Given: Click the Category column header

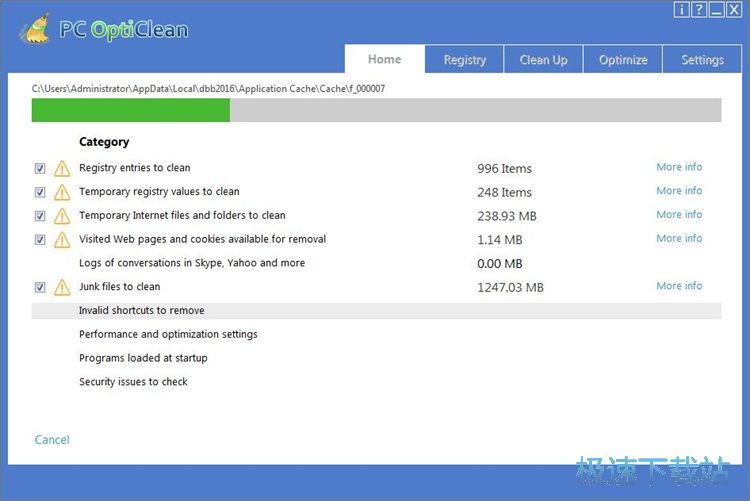Looking at the screenshot, I should tap(104, 142).
